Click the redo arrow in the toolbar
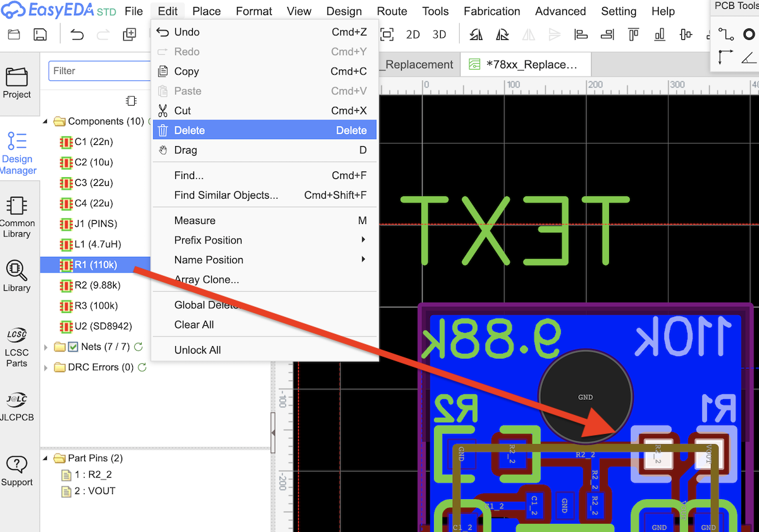 click(x=103, y=34)
